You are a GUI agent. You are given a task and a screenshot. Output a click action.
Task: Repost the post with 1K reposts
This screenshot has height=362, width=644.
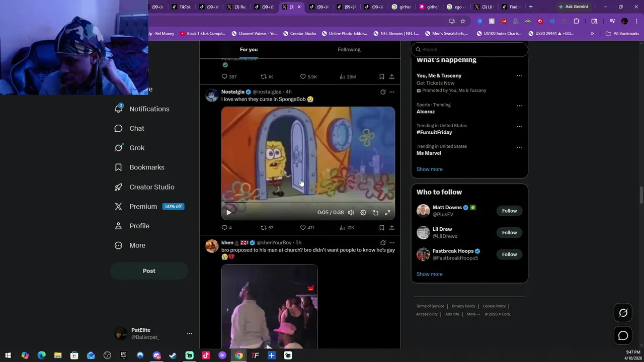coord(267,77)
